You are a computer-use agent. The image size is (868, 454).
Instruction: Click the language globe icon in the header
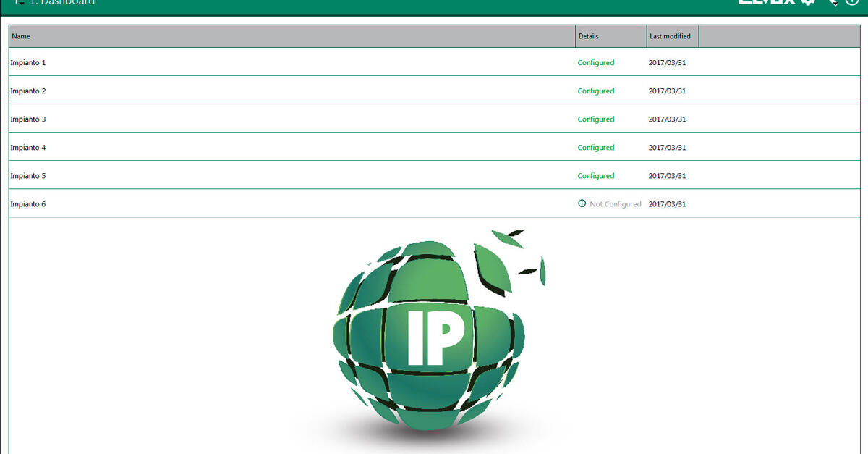831,2
